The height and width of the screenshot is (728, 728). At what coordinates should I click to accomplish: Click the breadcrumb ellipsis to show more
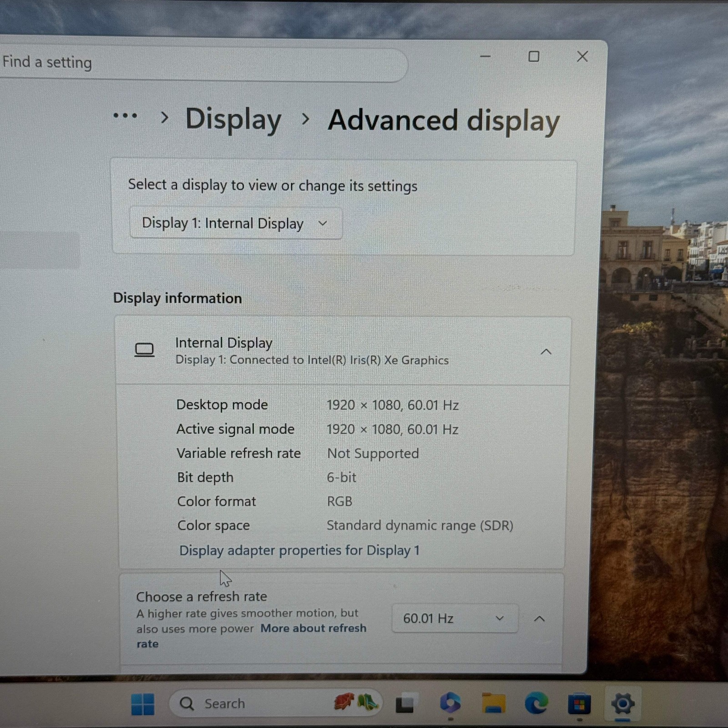point(125,116)
